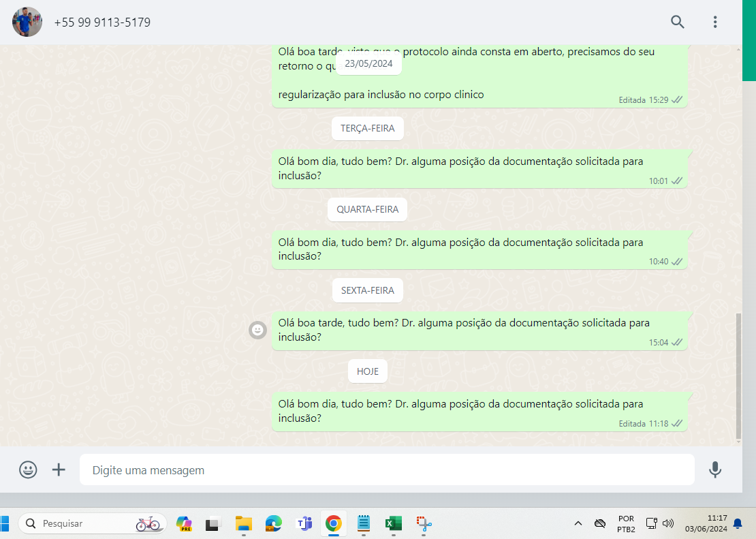Open Task View on the taskbar
This screenshot has height=539, width=756.
click(213, 523)
